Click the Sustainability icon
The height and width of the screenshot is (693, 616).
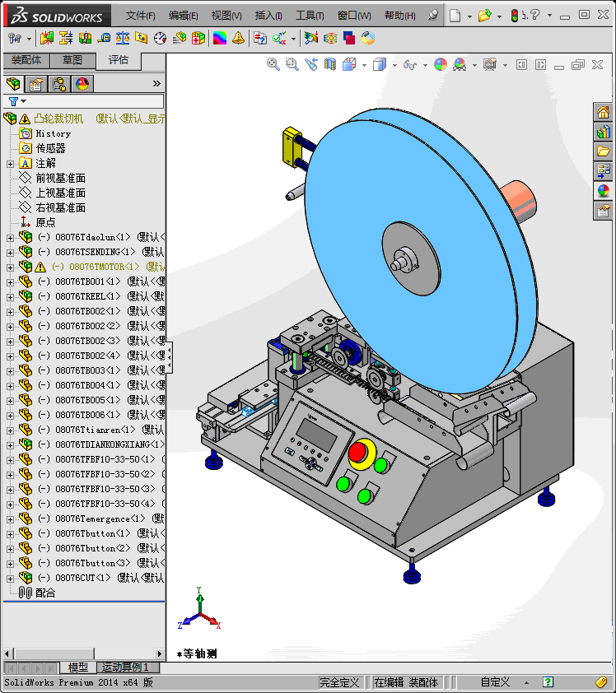tap(368, 39)
